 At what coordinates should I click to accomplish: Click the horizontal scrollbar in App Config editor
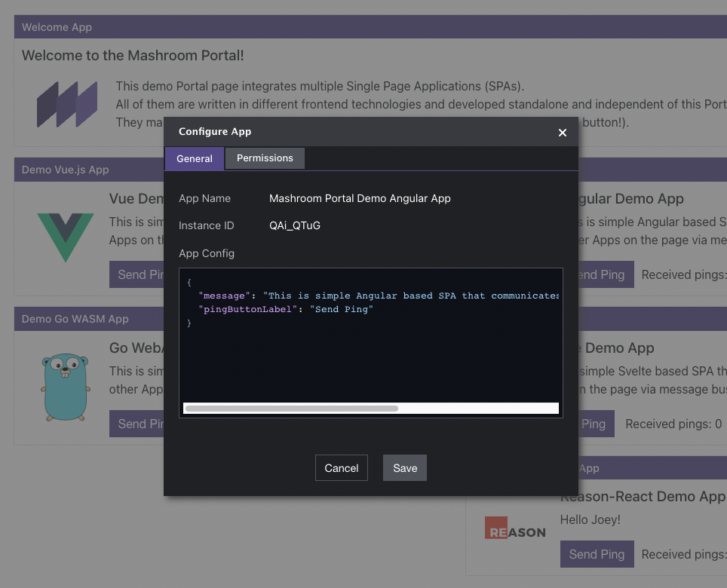click(292, 409)
